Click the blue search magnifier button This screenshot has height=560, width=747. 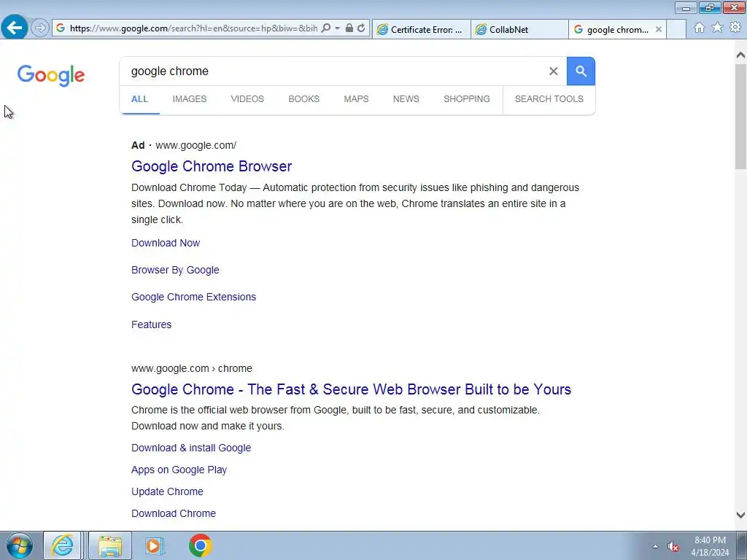581,71
